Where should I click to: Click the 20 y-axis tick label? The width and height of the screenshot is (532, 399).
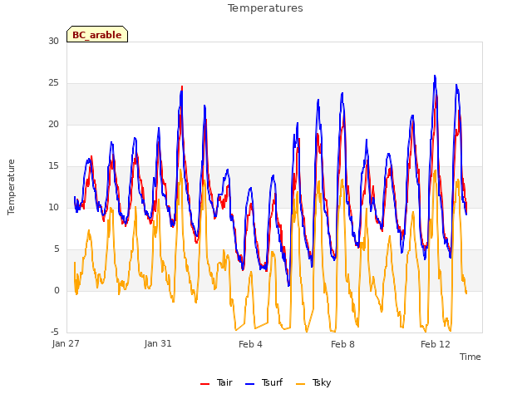53,125
